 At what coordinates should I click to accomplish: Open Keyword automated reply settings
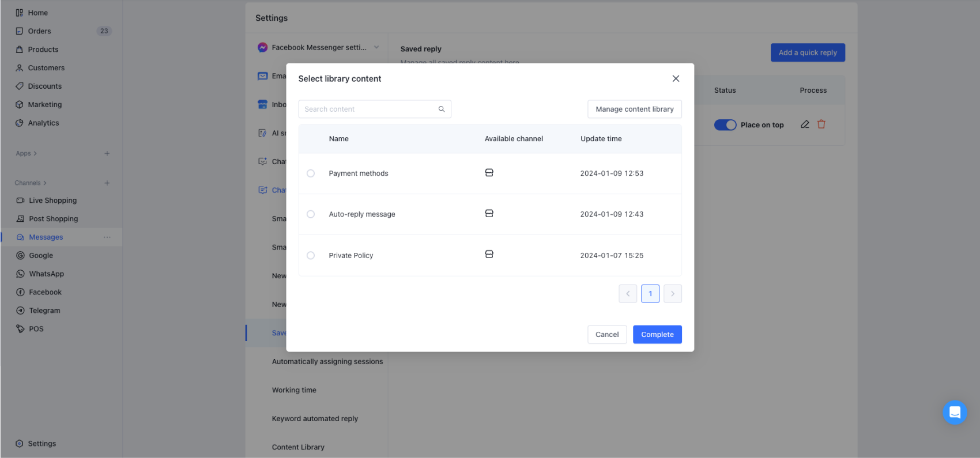point(315,419)
